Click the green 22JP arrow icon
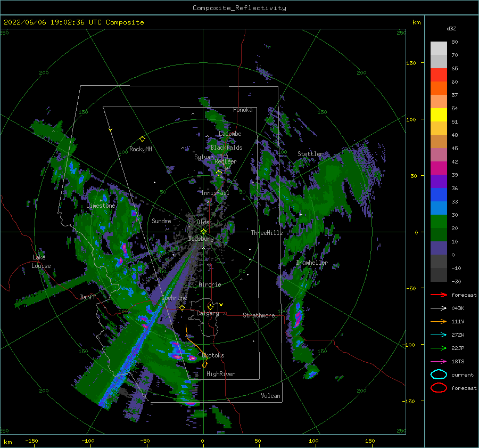Image resolution: width=479 pixels, height=448 pixels. pos(439,348)
